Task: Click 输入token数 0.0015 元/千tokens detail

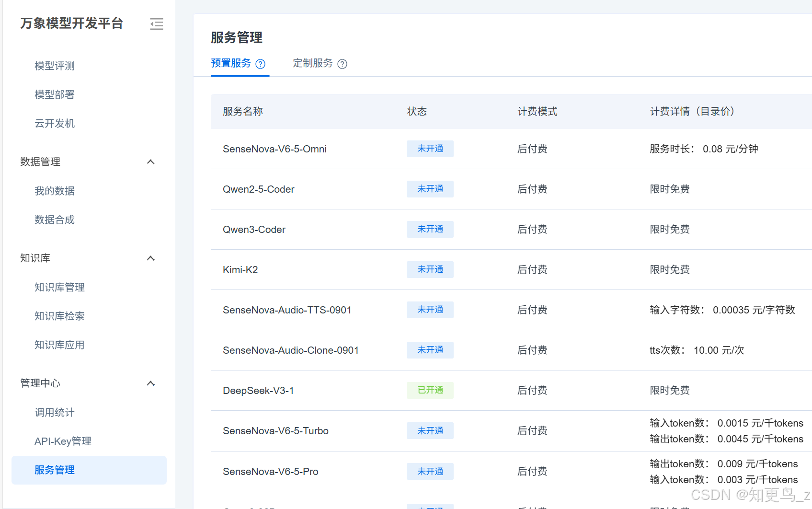Action: click(x=727, y=423)
